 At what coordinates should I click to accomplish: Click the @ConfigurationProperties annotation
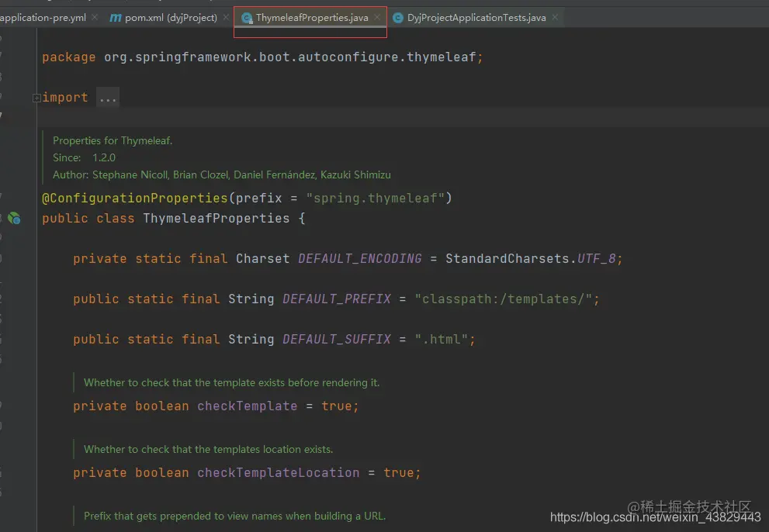coord(135,198)
